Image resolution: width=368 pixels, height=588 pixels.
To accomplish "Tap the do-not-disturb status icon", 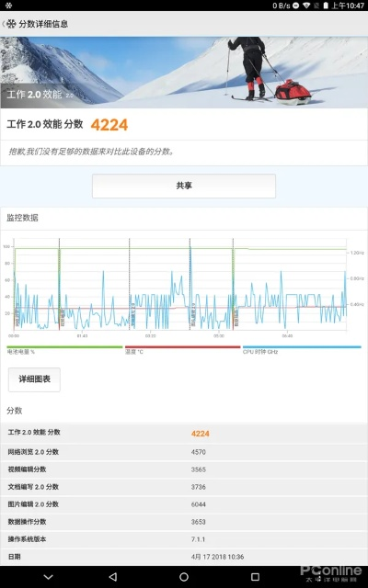I will point(296,6).
